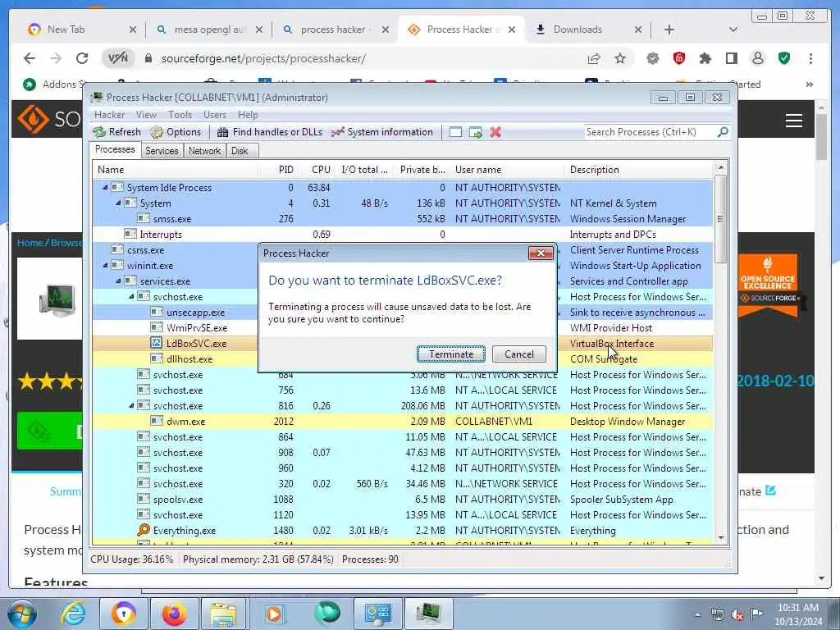This screenshot has height=630, width=840.
Task: Open the file explorer taskbar icon
Action: pos(222,614)
